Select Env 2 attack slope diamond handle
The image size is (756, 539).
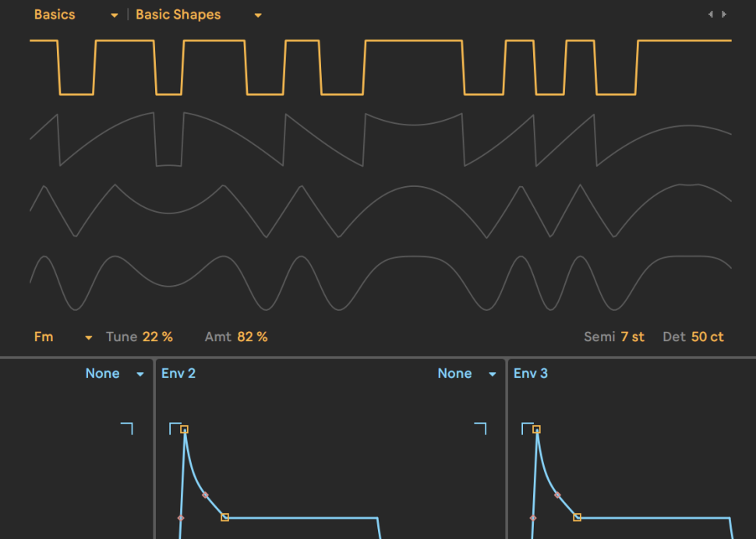(181, 518)
